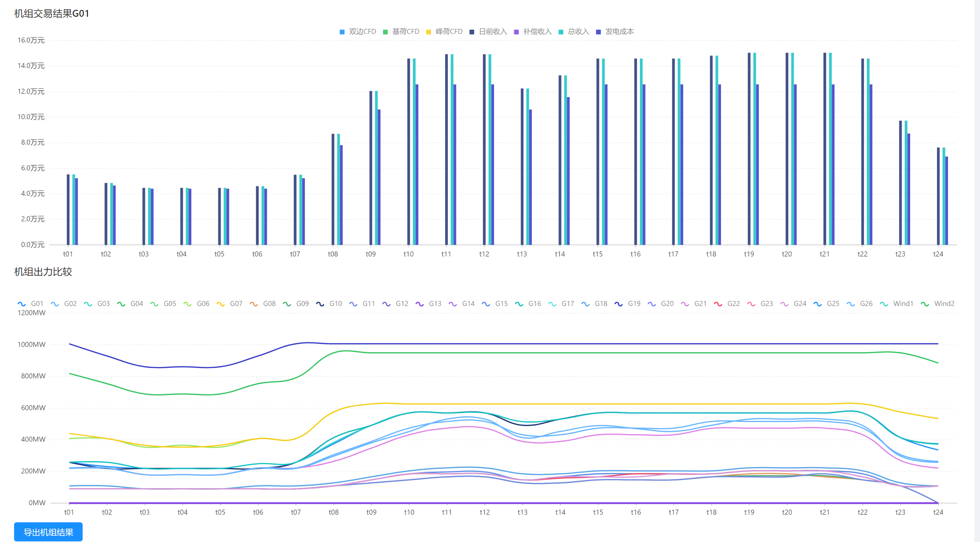This screenshot has height=542, width=980.
Task: Toggle G14 legend entry
Action: pos(461,304)
